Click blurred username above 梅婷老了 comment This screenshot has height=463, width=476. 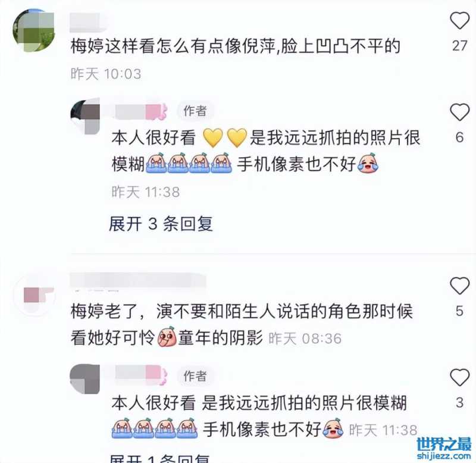[138, 280]
